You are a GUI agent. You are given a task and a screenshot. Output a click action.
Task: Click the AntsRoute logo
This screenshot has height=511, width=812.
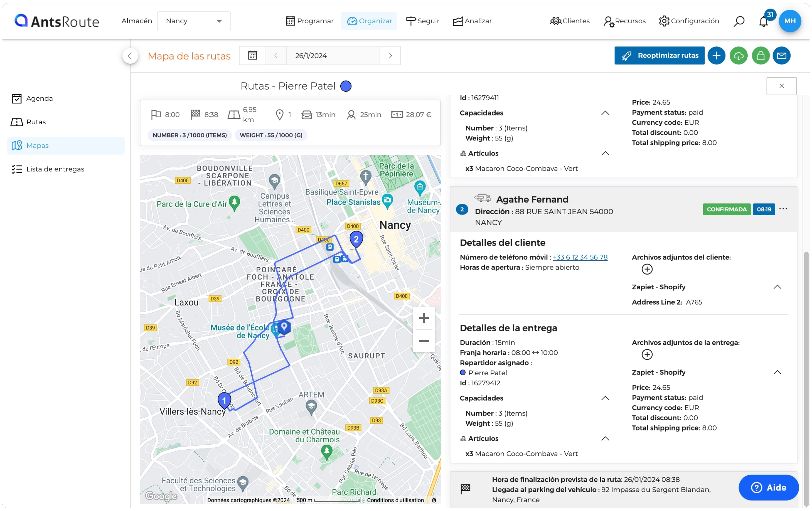point(57,21)
